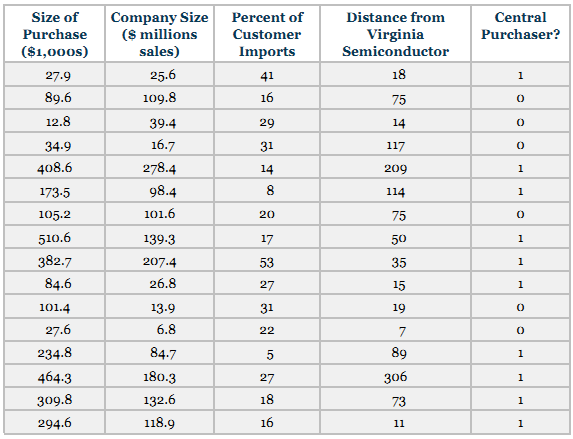Select the cell with company size 6.8

[x=159, y=330]
